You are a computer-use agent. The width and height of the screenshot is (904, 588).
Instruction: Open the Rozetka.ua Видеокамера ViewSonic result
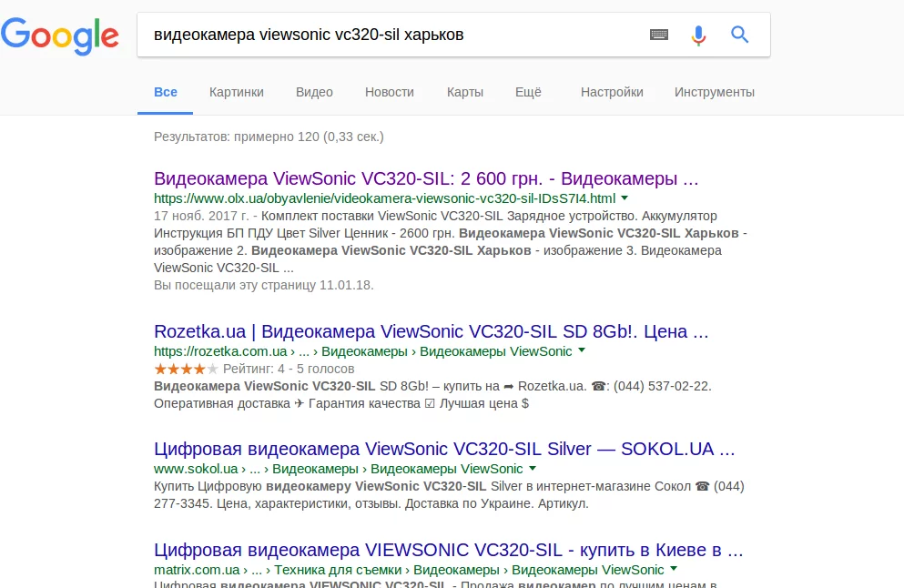click(x=432, y=331)
